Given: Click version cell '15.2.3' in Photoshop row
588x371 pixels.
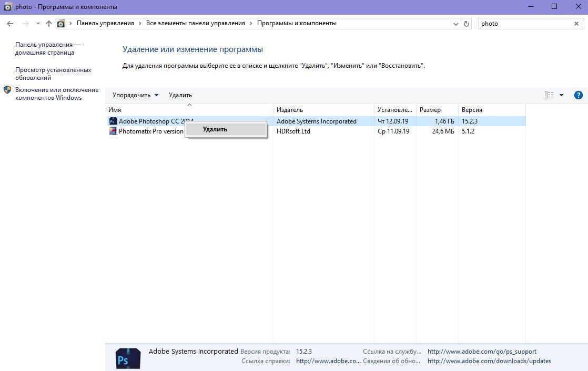Looking at the screenshot, I should point(470,121).
